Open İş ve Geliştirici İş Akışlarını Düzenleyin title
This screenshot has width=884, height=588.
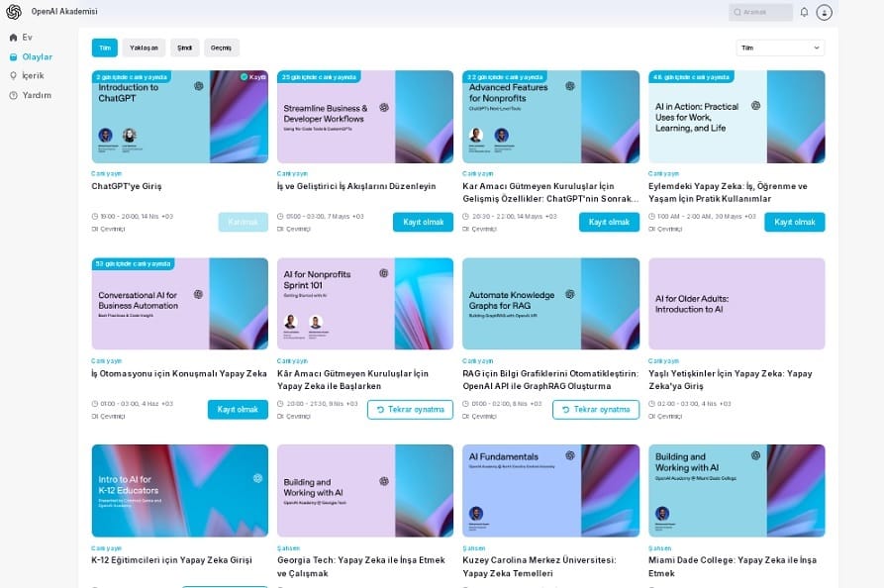pyautogui.click(x=356, y=186)
